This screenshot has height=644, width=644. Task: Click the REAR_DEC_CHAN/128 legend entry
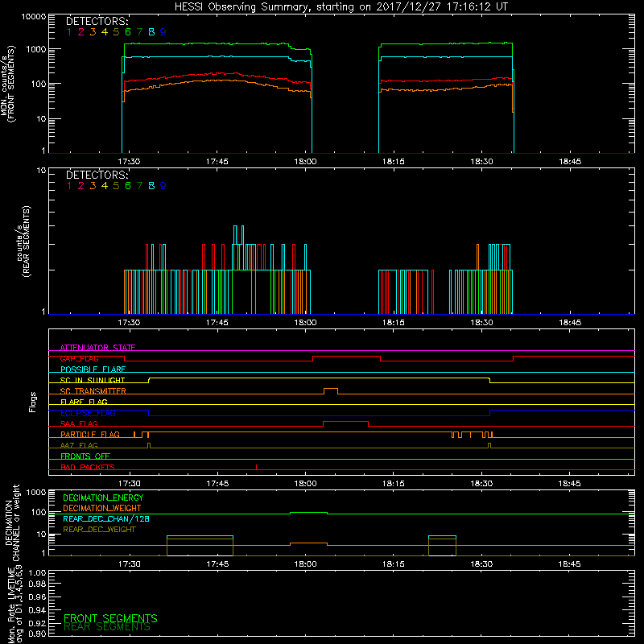106,518
